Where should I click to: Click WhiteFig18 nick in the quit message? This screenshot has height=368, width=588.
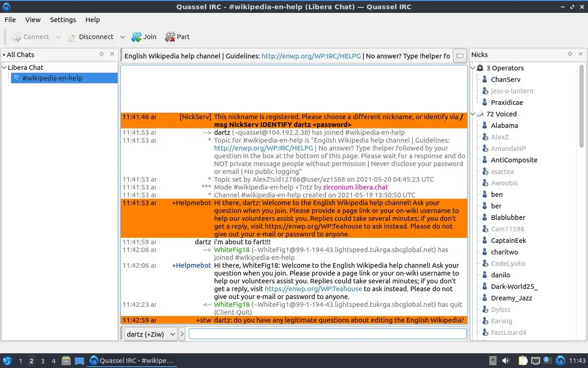[232, 305]
